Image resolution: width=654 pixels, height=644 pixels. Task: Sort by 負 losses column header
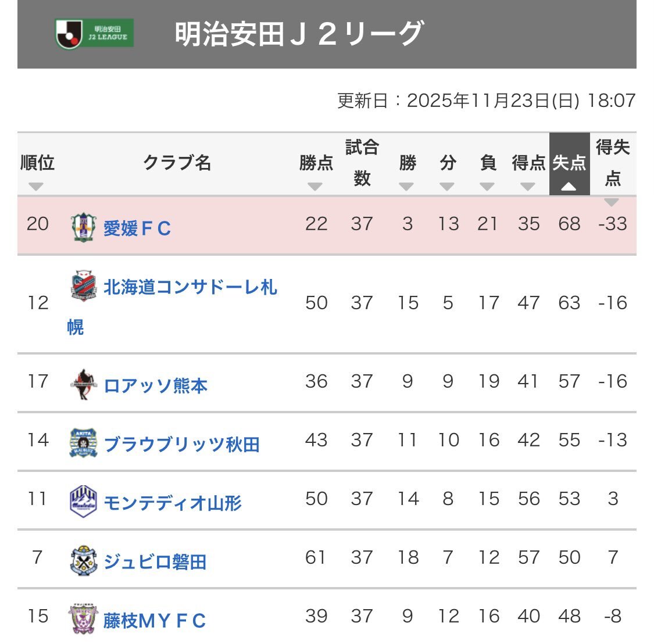click(488, 165)
